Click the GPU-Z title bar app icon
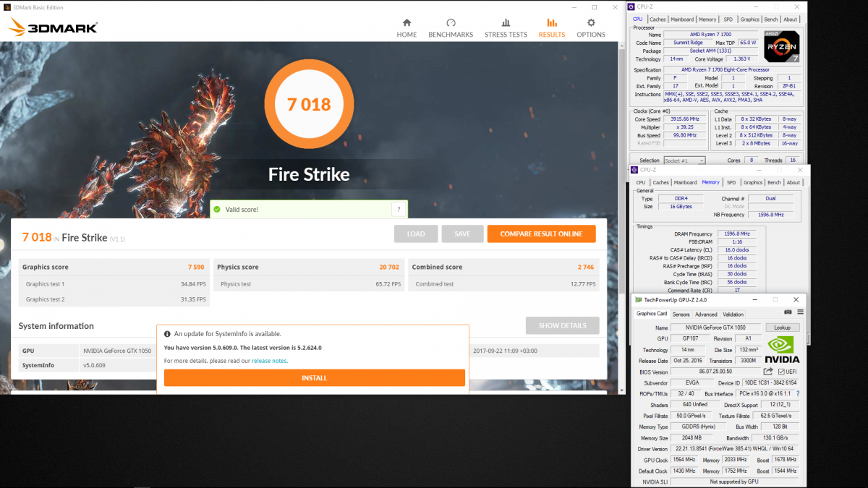868x488 pixels. click(x=639, y=299)
